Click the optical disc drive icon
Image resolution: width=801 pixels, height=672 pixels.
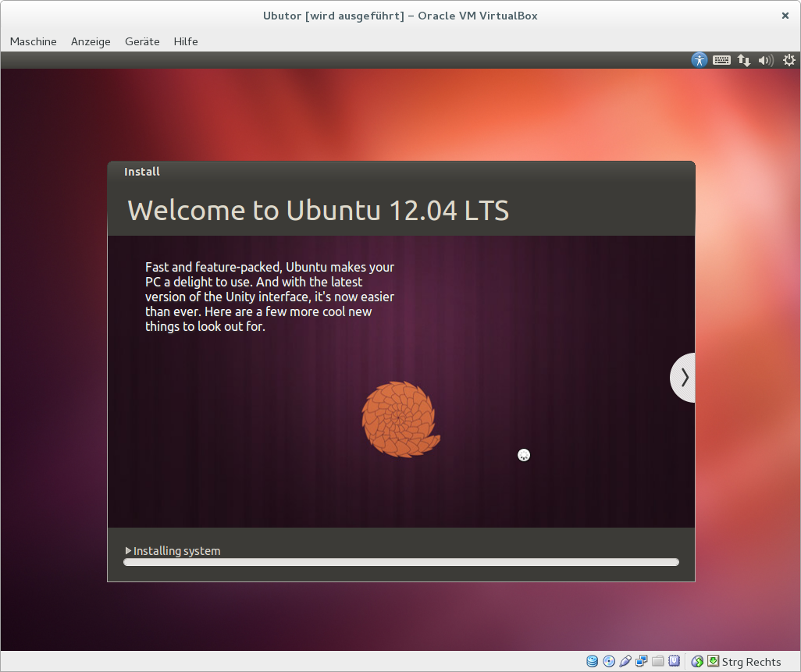click(609, 662)
